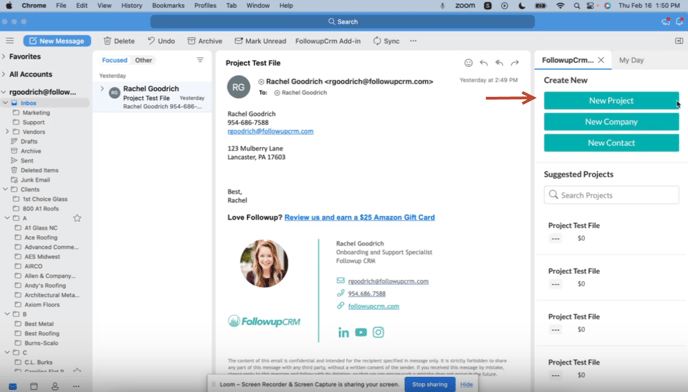Click the Delete trash icon in toolbar
This screenshot has height=392, width=688.
point(107,41)
